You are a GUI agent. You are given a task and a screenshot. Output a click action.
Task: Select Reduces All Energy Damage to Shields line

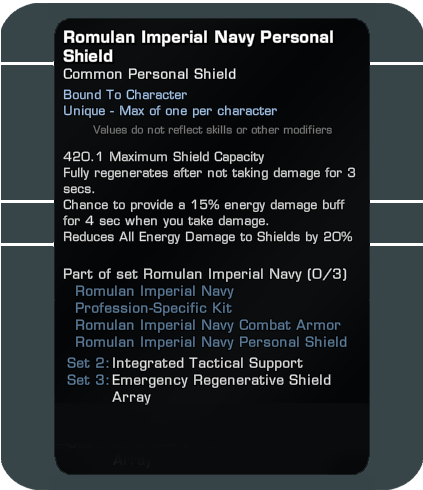click(208, 237)
